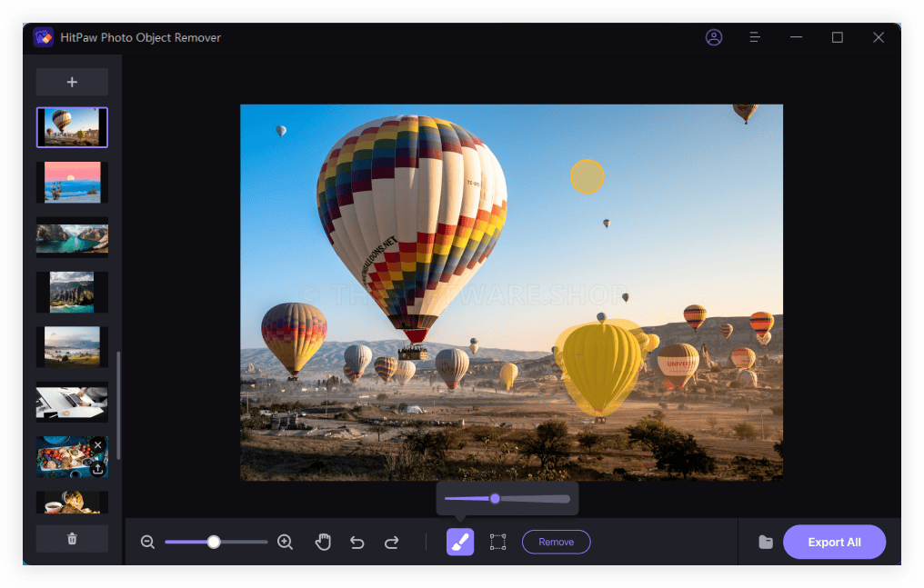Click the export icon on food thumbnail
The image size is (924, 588).
pyautogui.click(x=97, y=468)
